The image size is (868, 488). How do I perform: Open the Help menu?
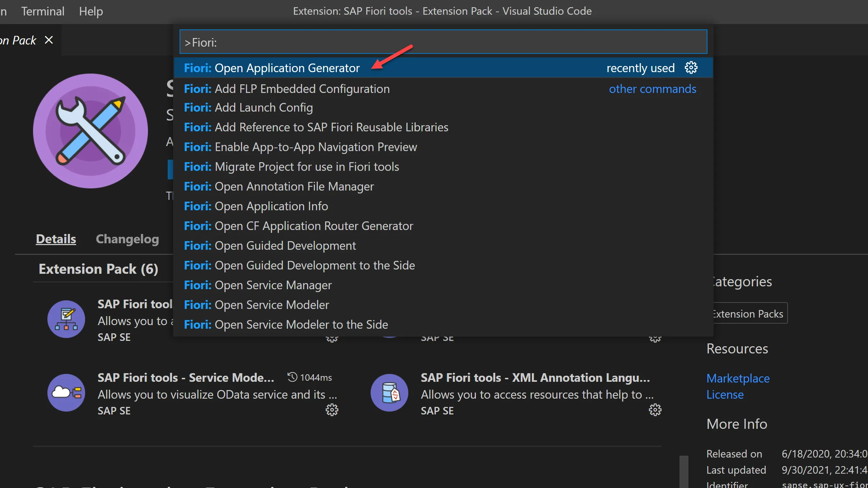click(x=91, y=11)
